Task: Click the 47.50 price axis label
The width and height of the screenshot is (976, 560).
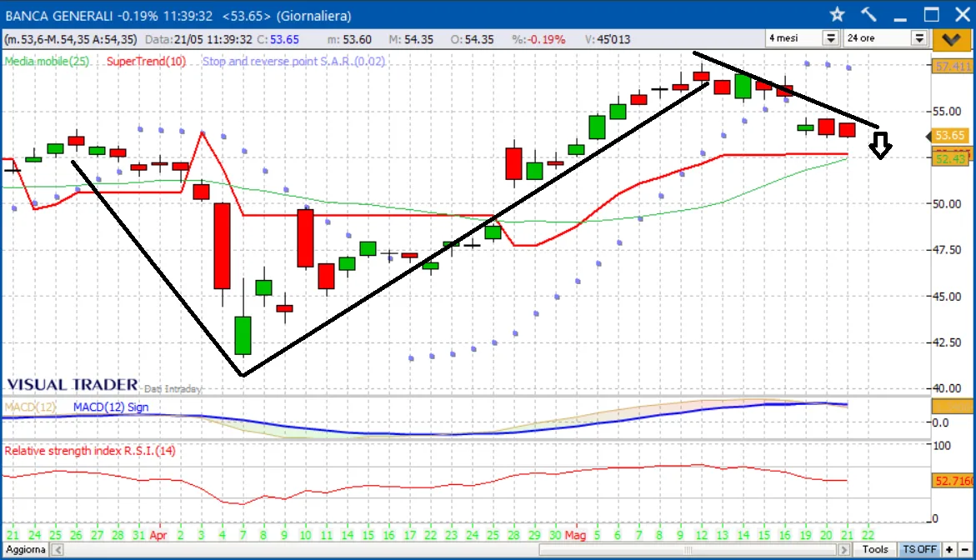Action: (x=947, y=249)
